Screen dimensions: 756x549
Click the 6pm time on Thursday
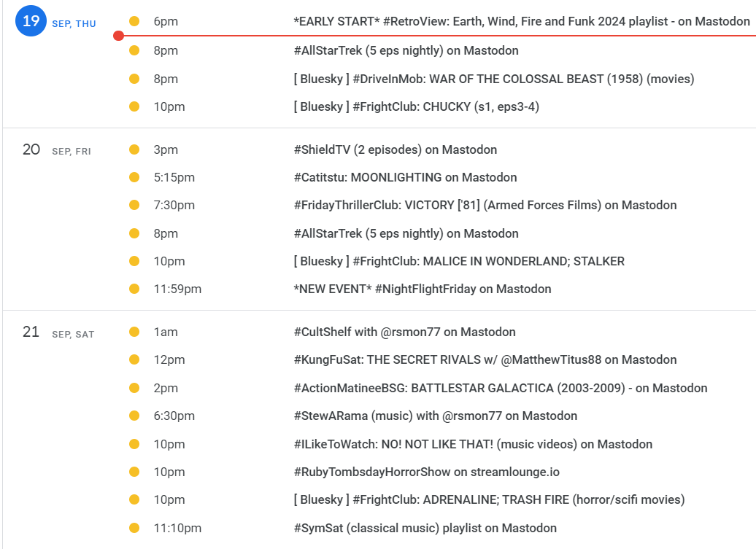[166, 22]
